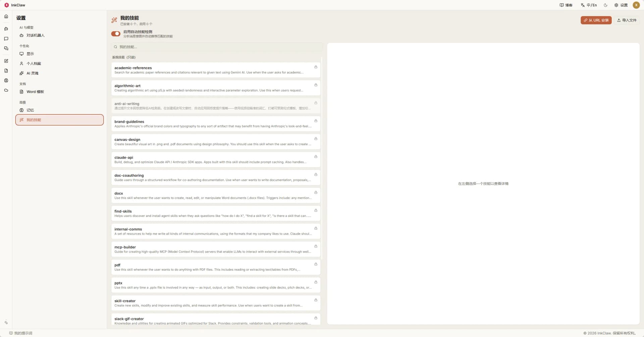The height and width of the screenshot is (337, 644).
Task: Open the 博客 link
Action: point(566,5)
